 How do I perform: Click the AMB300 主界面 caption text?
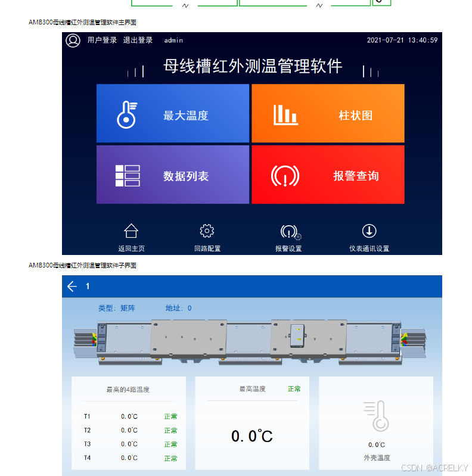pos(82,22)
